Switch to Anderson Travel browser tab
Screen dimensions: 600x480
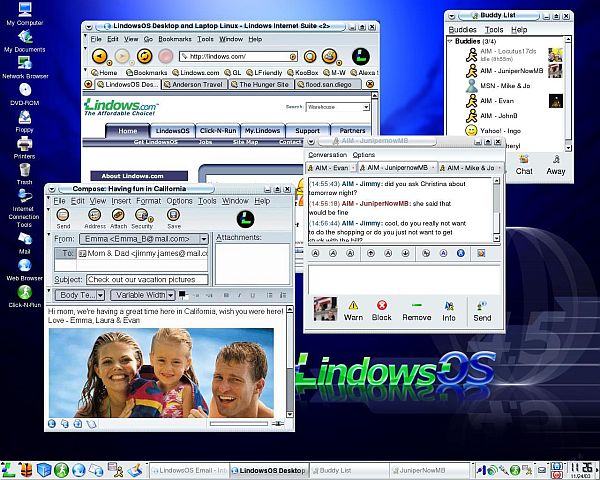coord(194,84)
